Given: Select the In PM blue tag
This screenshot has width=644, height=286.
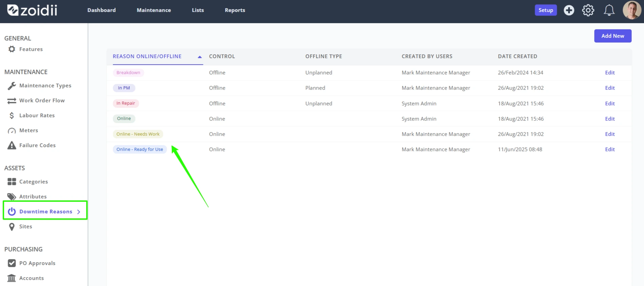Looking at the screenshot, I should coord(124,88).
